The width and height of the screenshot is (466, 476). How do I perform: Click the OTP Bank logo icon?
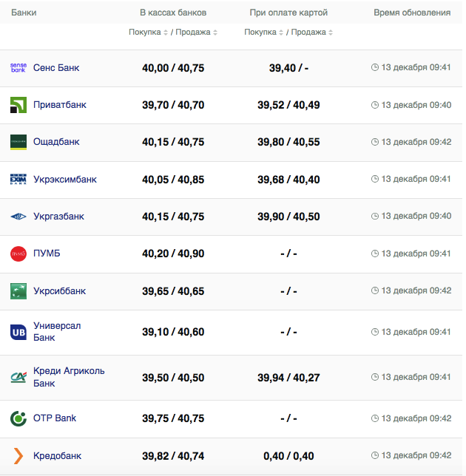point(18,418)
